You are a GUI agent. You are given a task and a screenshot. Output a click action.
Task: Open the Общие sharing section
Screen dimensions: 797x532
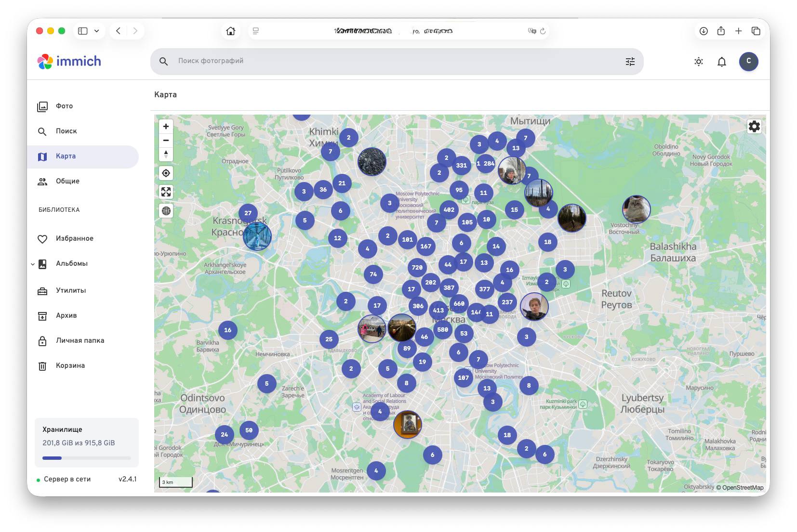click(83, 182)
